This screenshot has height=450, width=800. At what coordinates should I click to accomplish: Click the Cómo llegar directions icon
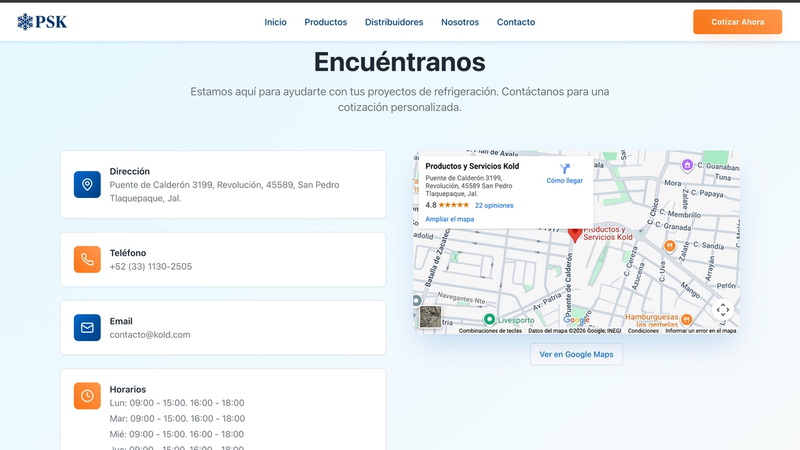point(564,169)
